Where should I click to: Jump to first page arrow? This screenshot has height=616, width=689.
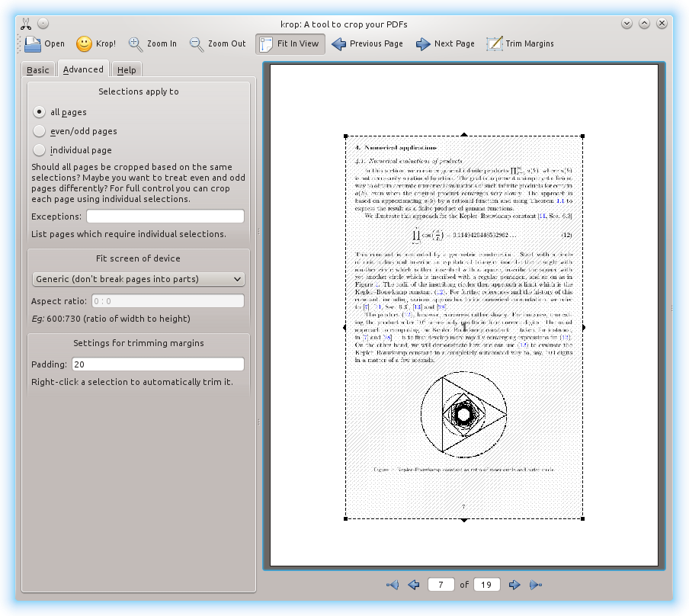pyautogui.click(x=393, y=585)
